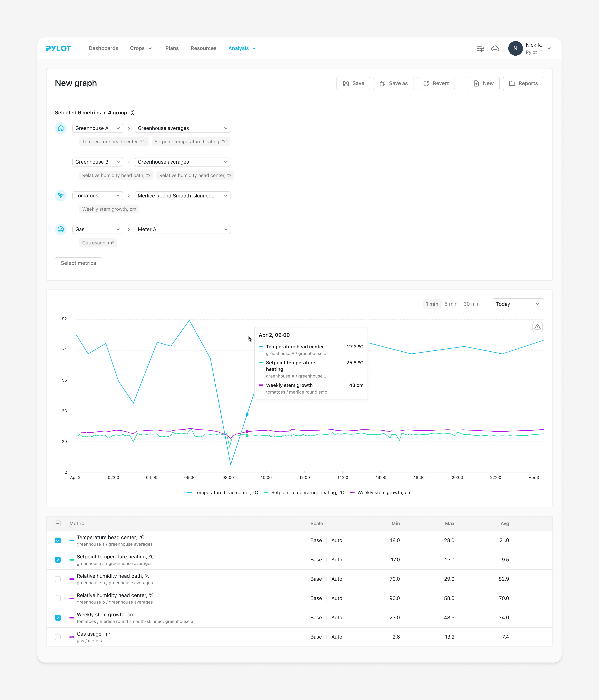Click the gas meter gauge icon
This screenshot has width=599, height=700.
point(61,229)
